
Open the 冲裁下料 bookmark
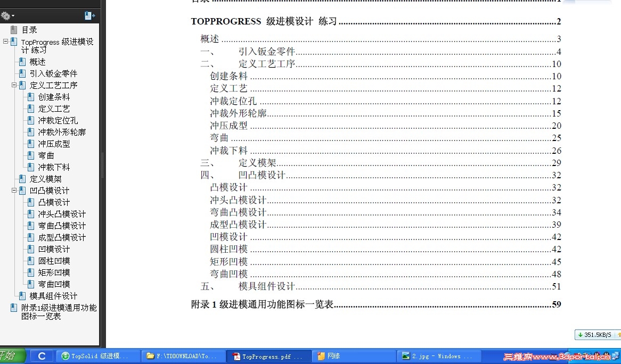click(x=54, y=167)
